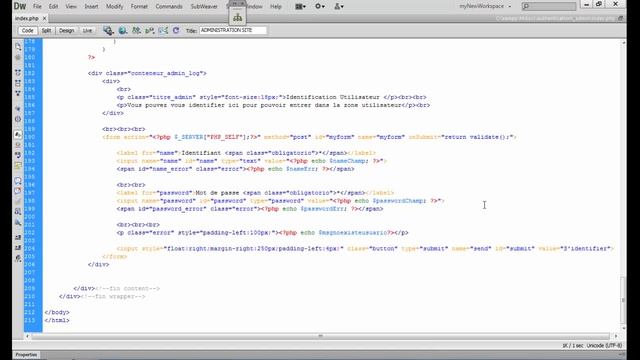Image resolution: width=640 pixels, height=360 pixels.
Task: Expand the Properties panel tab
Action: point(26,355)
